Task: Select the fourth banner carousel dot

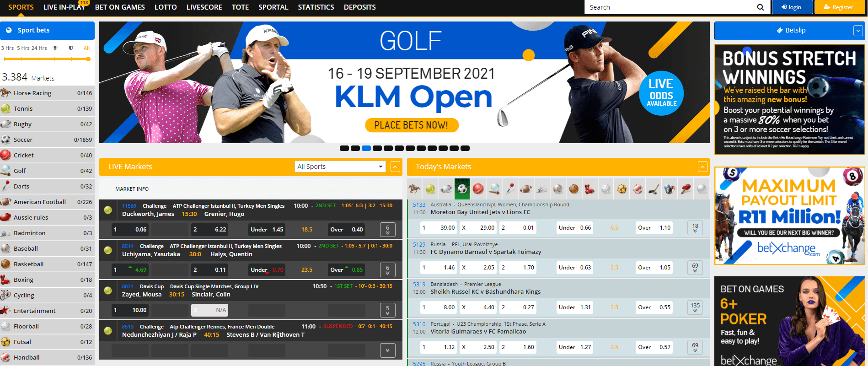Action: click(377, 148)
